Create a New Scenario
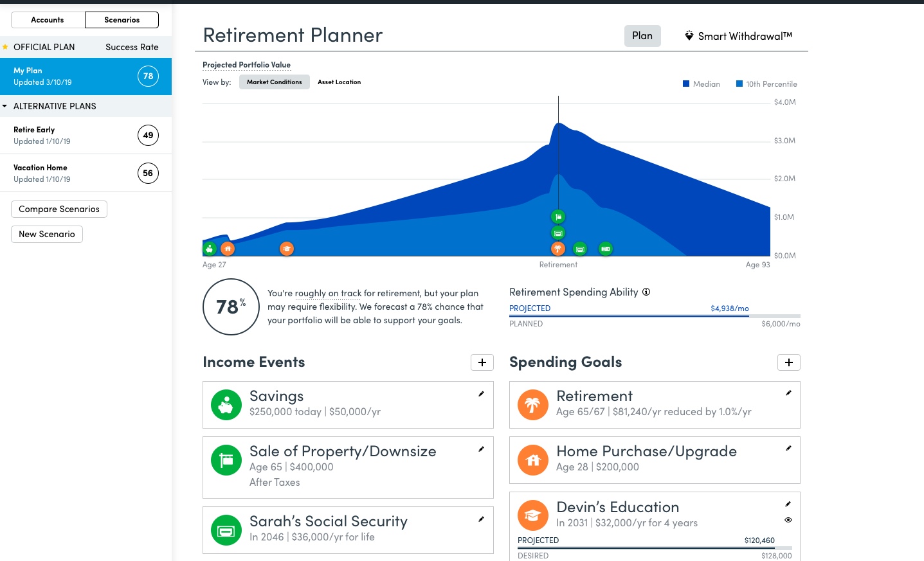 click(47, 235)
